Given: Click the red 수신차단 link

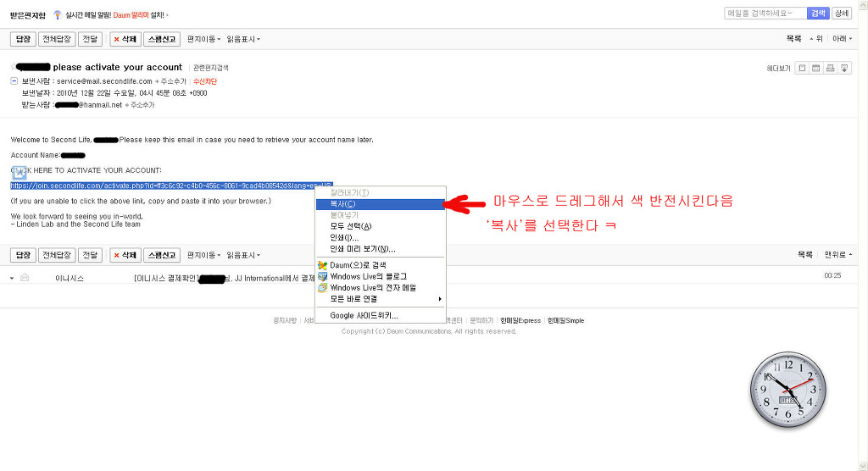Looking at the screenshot, I should (x=205, y=81).
